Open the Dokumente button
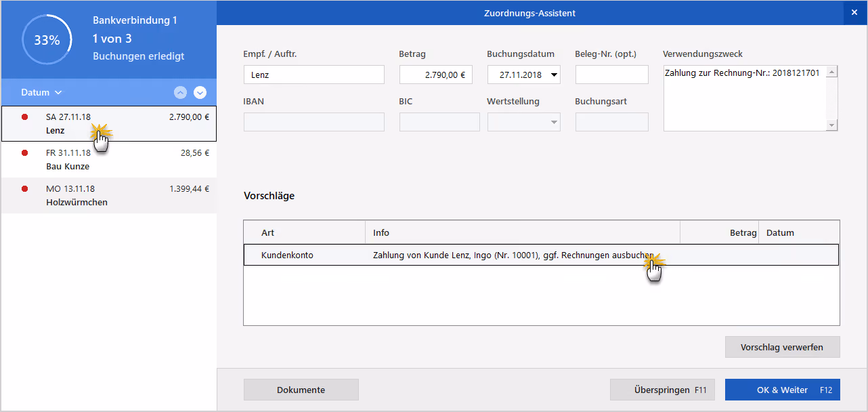The image size is (868, 412). (x=301, y=390)
